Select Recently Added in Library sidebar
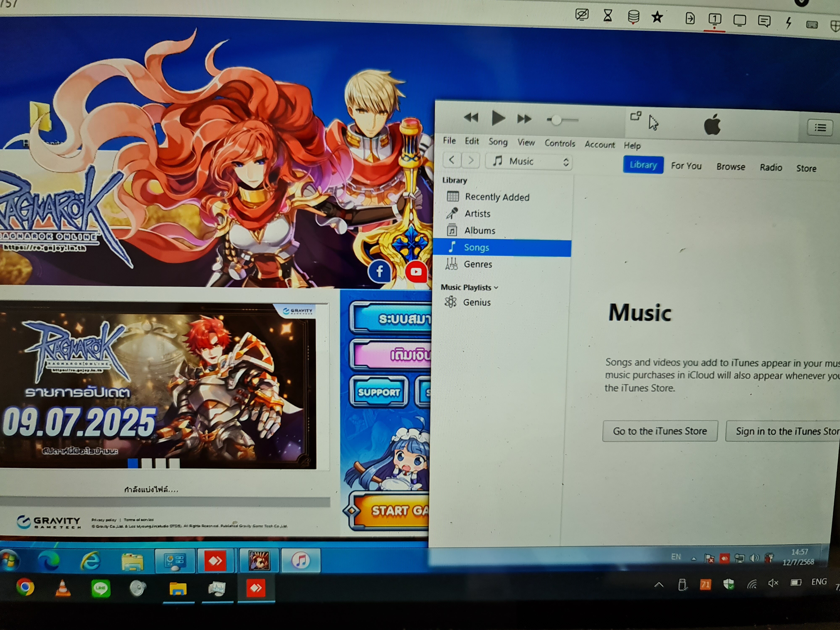 (497, 197)
